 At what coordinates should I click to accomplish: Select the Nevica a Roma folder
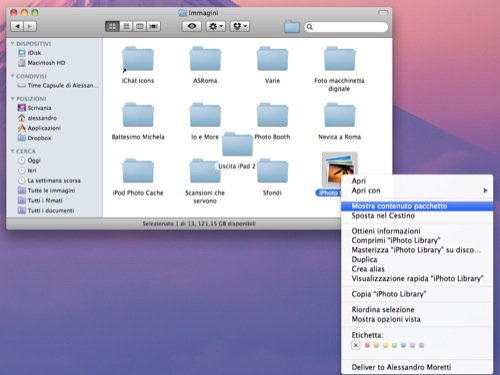339,115
